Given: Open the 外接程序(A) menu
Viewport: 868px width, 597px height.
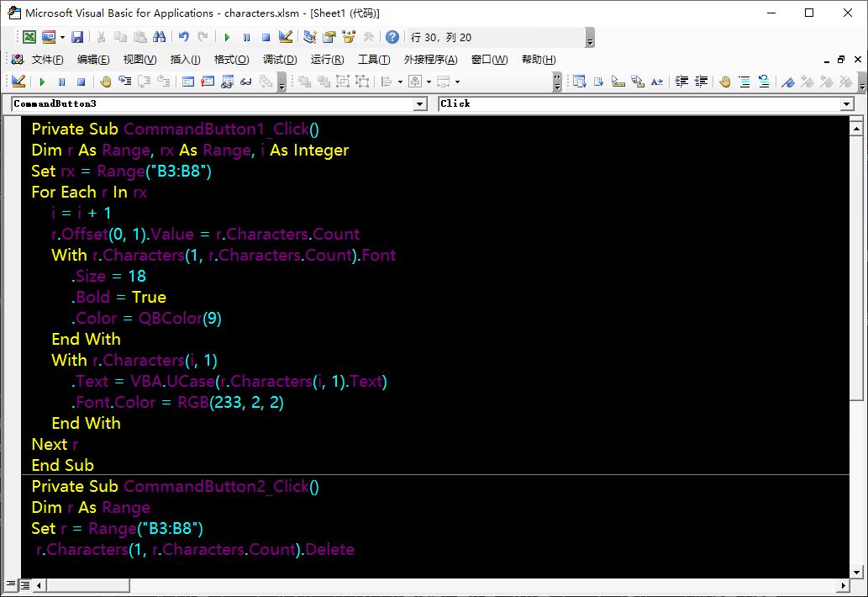Looking at the screenshot, I should point(430,59).
